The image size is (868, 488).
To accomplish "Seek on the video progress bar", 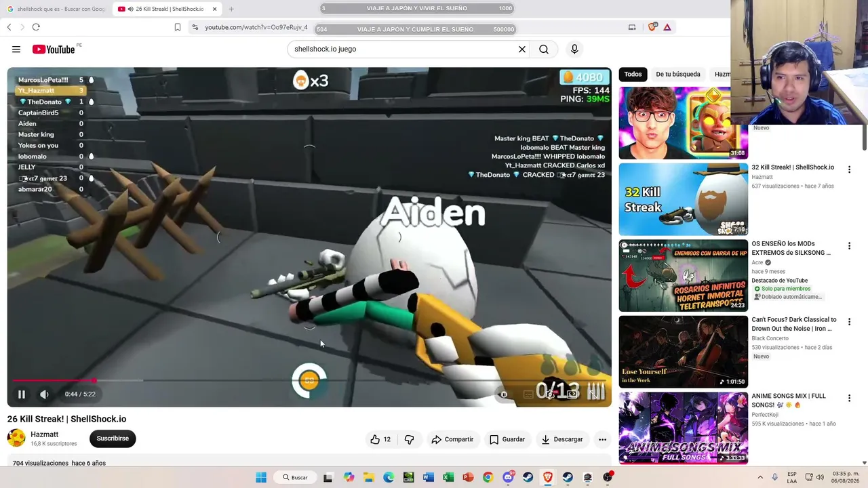I will pyautogui.click(x=309, y=381).
